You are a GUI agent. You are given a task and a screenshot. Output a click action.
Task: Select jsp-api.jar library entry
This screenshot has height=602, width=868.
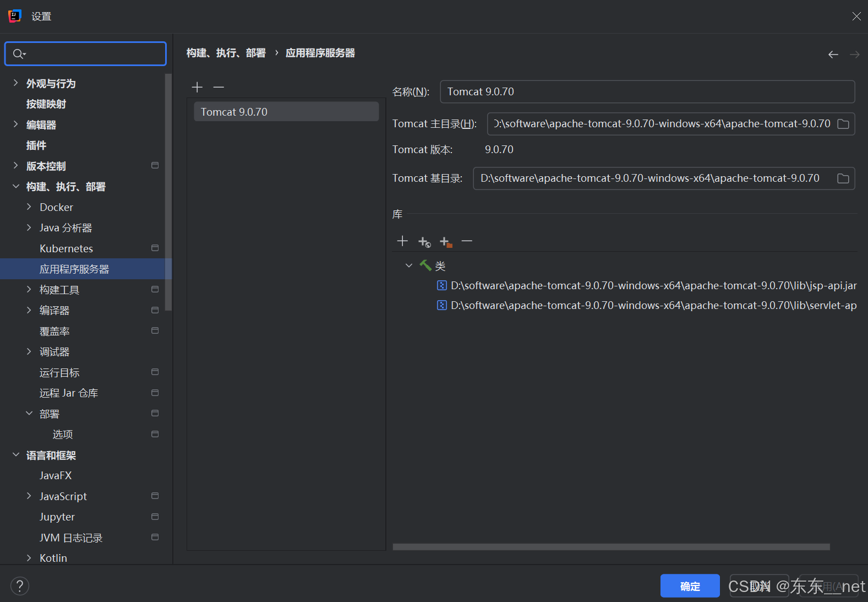tap(646, 286)
